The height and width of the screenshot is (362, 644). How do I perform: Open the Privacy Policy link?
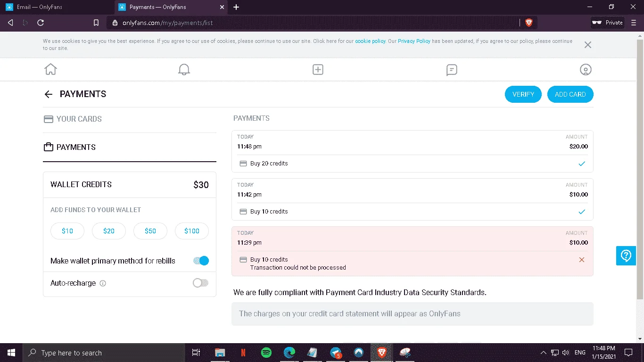[414, 41]
